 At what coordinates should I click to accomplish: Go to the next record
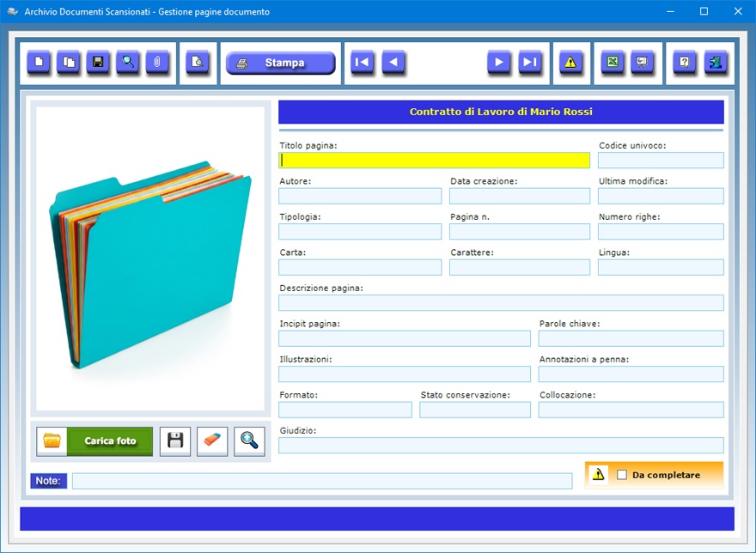click(499, 63)
